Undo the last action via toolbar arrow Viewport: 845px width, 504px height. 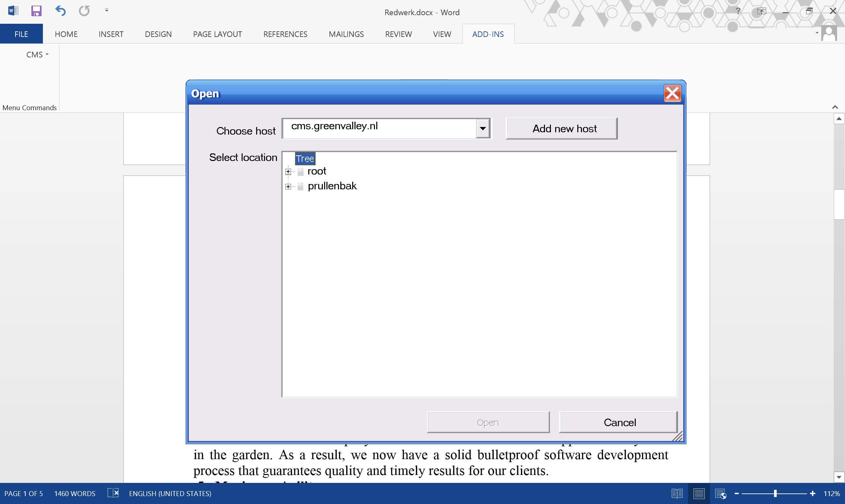(x=60, y=11)
